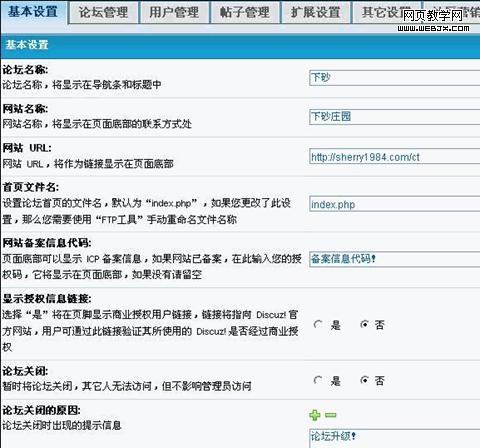The height and width of the screenshot is (448, 480).
Task: Click the 备案信息代码 input field
Action: [395, 259]
